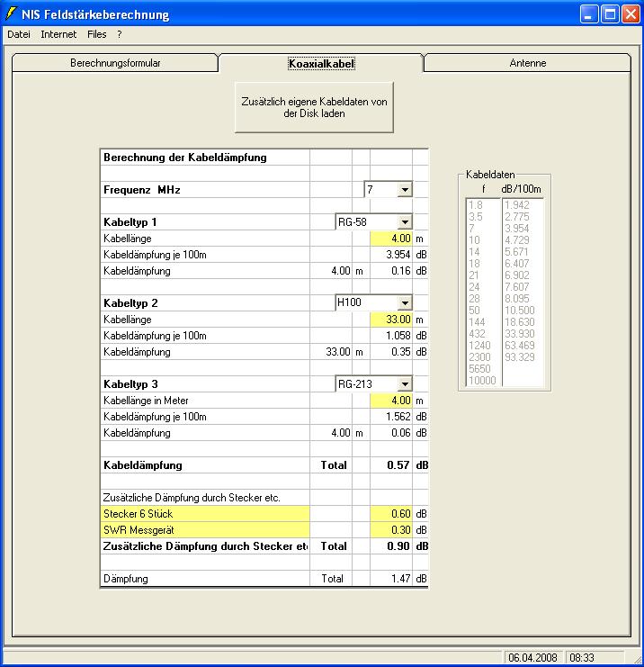Click the date 06.04.2008 in status bar
Viewport: 644px width, 667px height.
coord(533,658)
